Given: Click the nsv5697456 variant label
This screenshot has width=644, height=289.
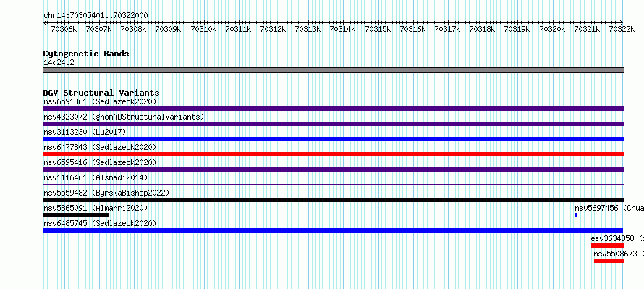Looking at the screenshot, I should pyautogui.click(x=609, y=208).
